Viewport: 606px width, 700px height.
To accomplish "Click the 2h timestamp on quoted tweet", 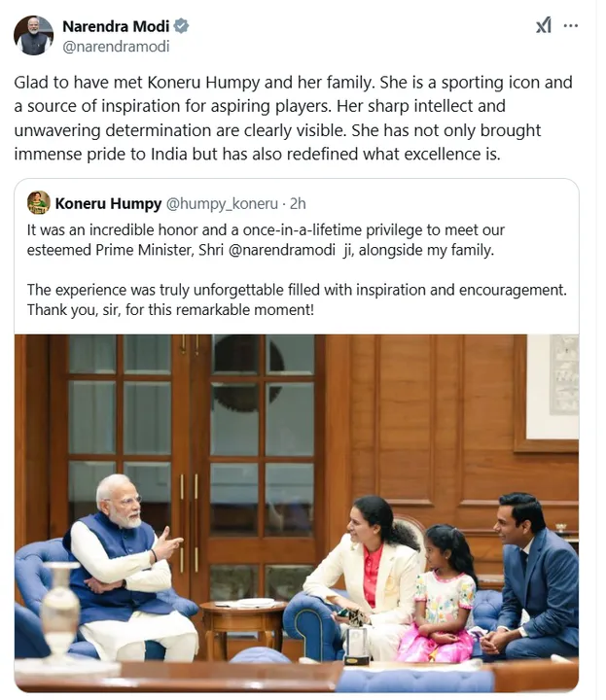I will pyautogui.click(x=298, y=203).
